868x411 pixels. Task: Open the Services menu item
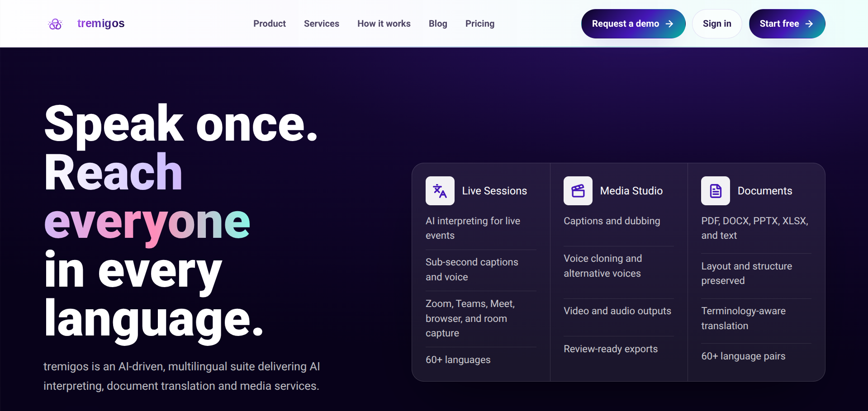coord(322,24)
